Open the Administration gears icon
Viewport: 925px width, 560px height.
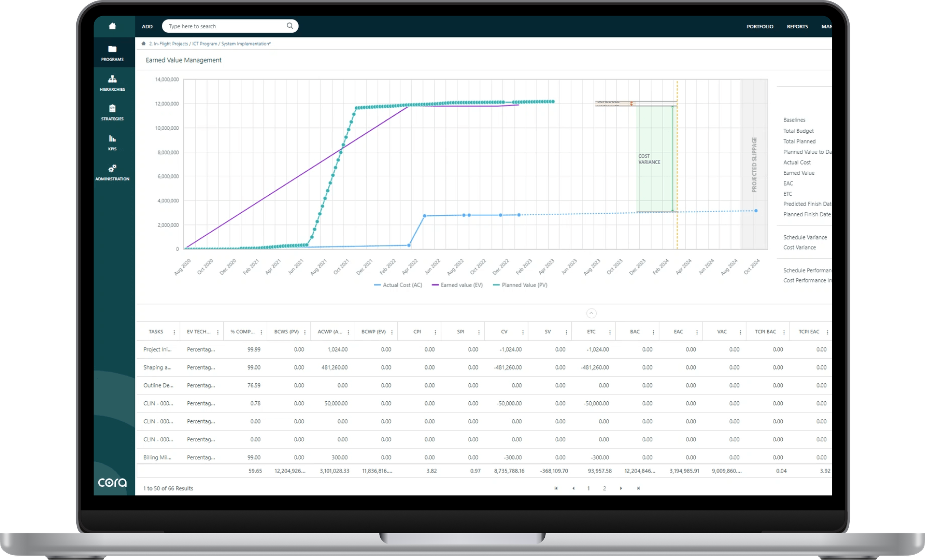[x=112, y=168]
